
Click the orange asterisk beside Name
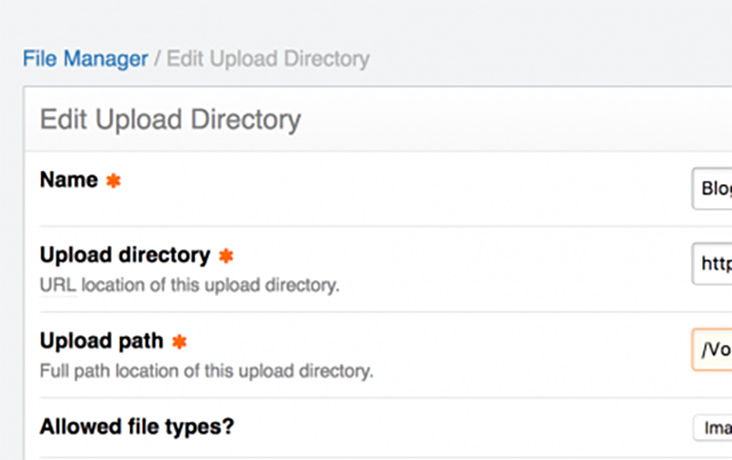[113, 182]
